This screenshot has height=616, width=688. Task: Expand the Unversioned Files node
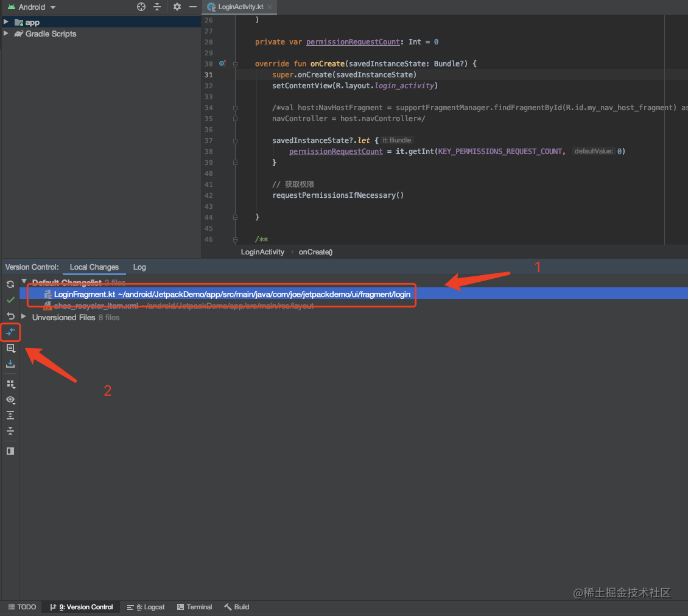tap(24, 317)
